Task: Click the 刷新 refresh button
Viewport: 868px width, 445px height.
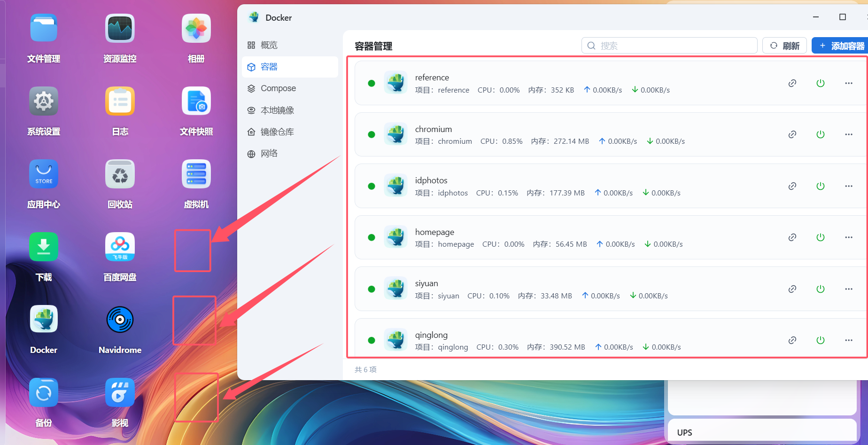Action: tap(784, 46)
